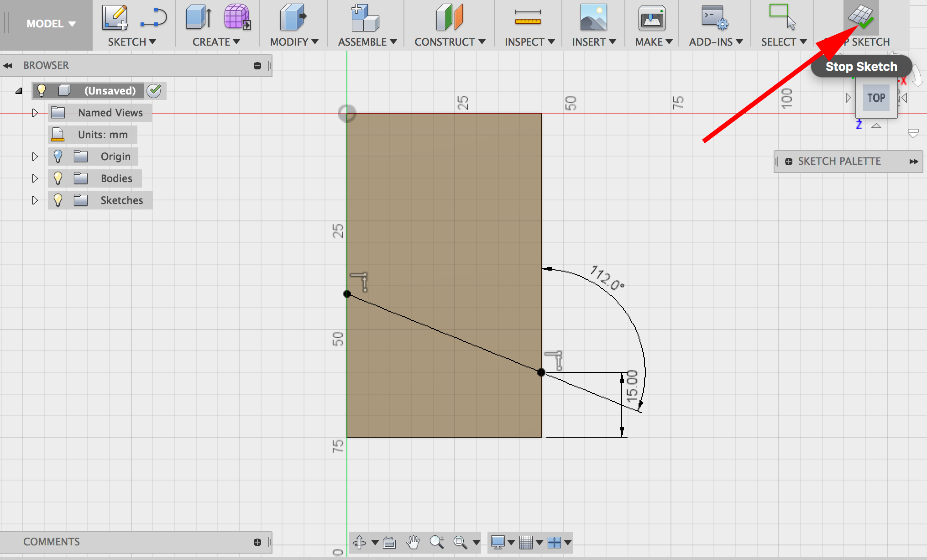The image size is (927, 560).
Task: Click the Fit zoom window icon
Action: 460,542
